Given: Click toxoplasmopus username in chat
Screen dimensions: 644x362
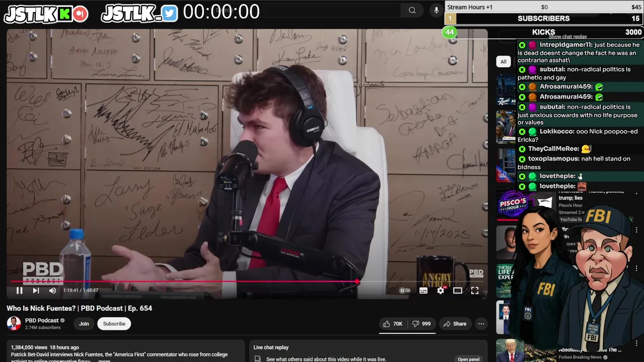Looking at the screenshot, I should coord(553,158).
